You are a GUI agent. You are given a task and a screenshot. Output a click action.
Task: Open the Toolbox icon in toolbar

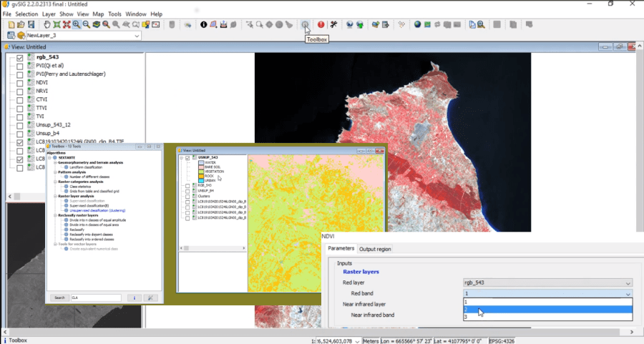[306, 24]
